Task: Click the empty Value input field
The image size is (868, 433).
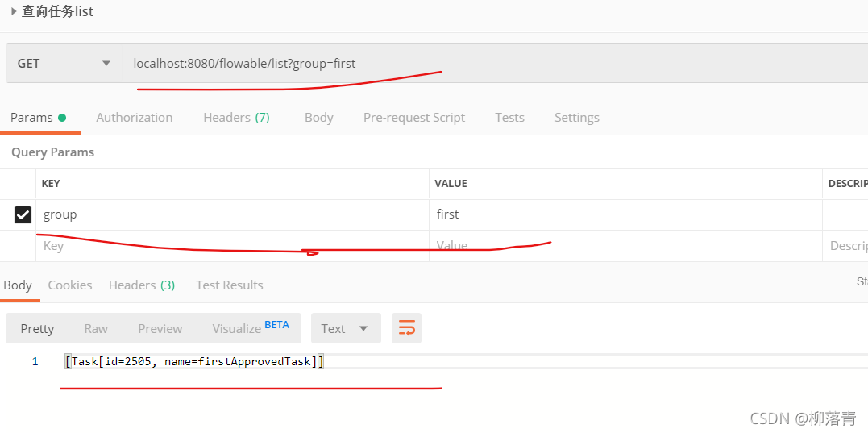Action: (625, 246)
